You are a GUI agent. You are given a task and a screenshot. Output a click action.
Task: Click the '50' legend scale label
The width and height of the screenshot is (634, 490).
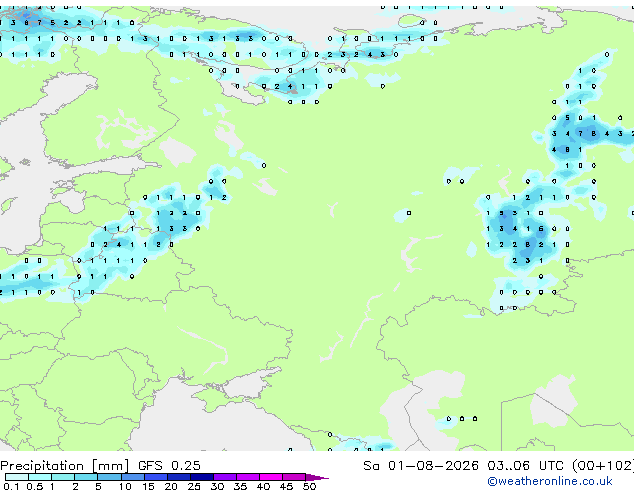coord(310,486)
